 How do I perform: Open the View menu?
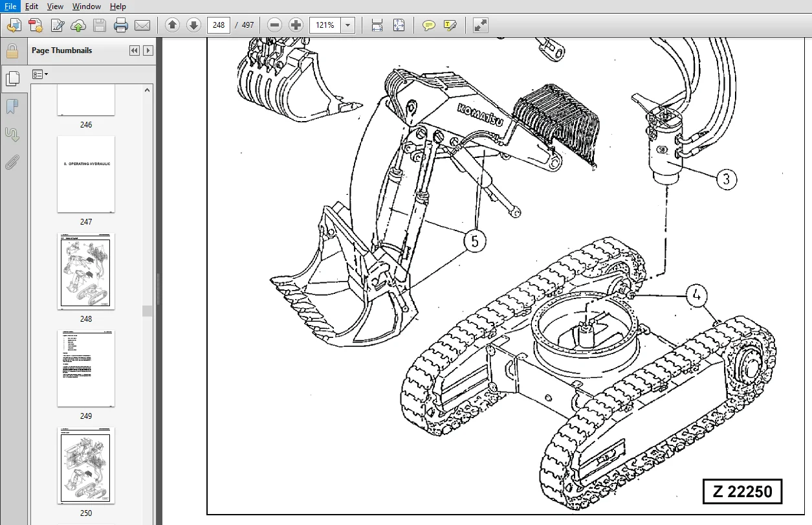(55, 6)
